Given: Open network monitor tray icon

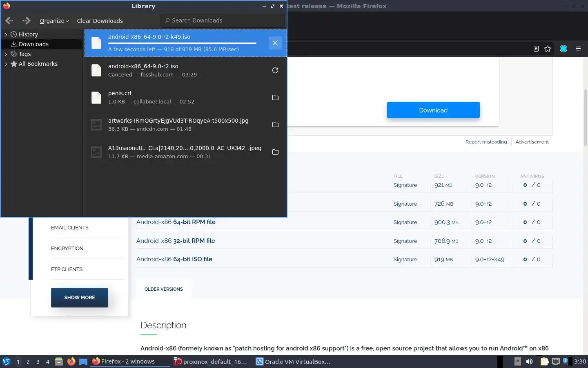Looking at the screenshot, I should pyautogui.click(x=556, y=361).
